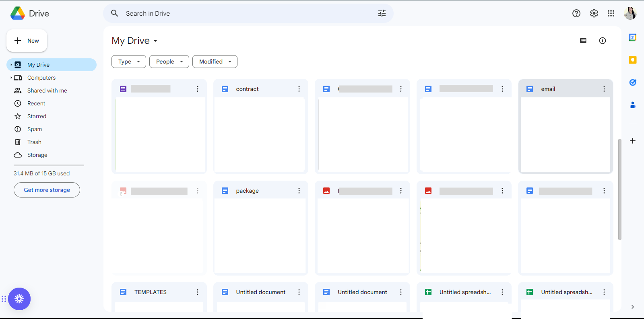
Task: Select the contract document thumbnail
Action: tap(260, 135)
